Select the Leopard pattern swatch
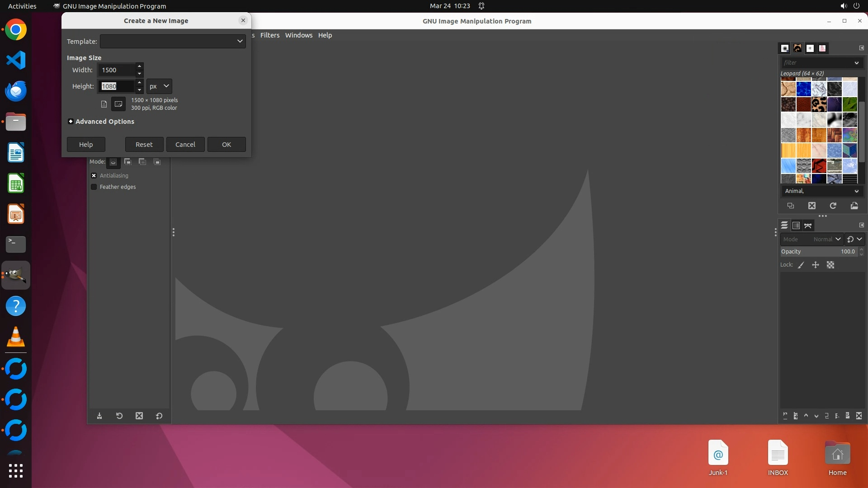Image resolution: width=868 pixels, height=488 pixels. tap(819, 104)
